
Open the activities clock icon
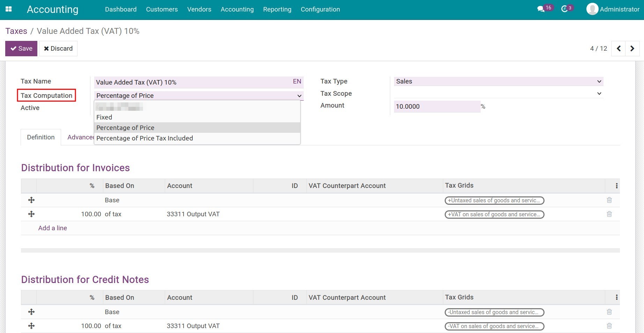click(564, 9)
